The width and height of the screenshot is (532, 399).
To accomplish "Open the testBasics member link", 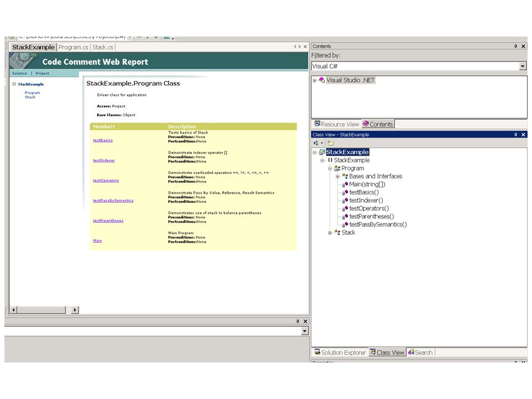I will pos(103,140).
